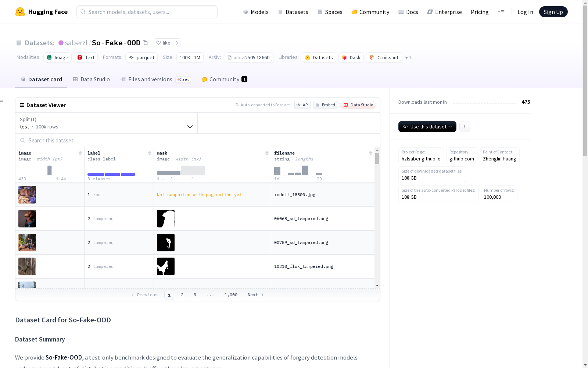This screenshot has height=368, width=588.
Task: Sort the label column
Action: (x=150, y=153)
